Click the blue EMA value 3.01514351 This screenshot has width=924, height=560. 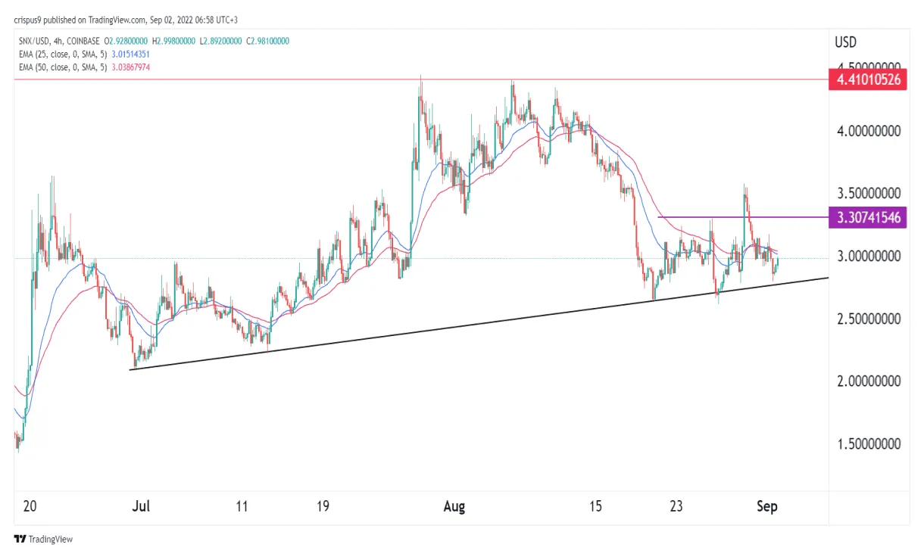coord(130,54)
